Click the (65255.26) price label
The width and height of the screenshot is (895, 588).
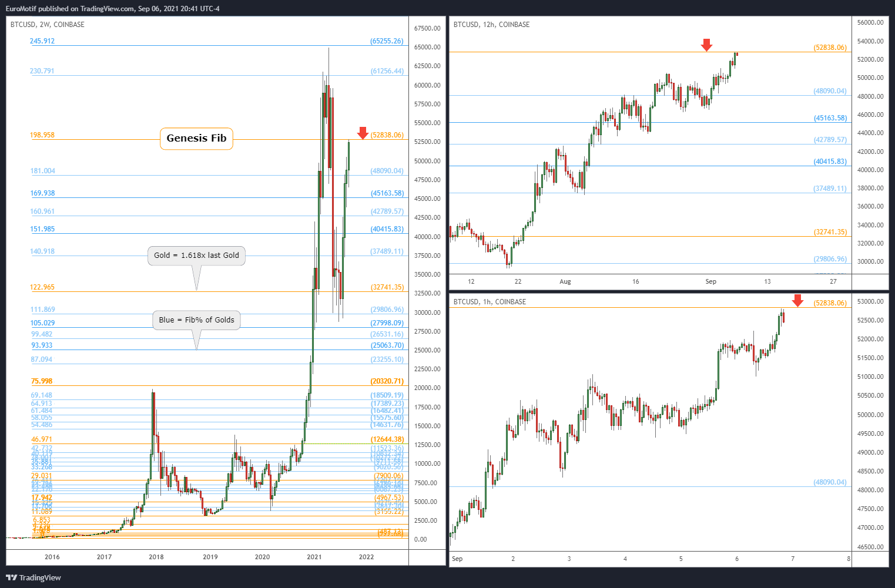click(387, 41)
